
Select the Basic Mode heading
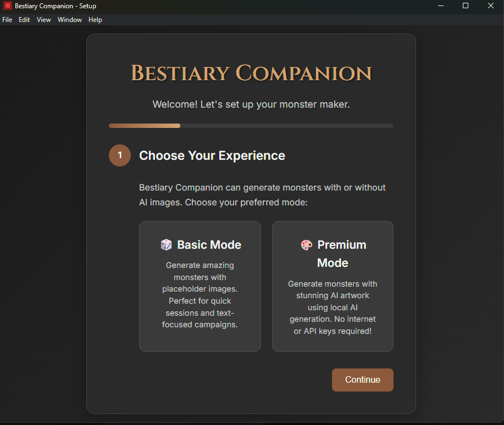tap(209, 245)
